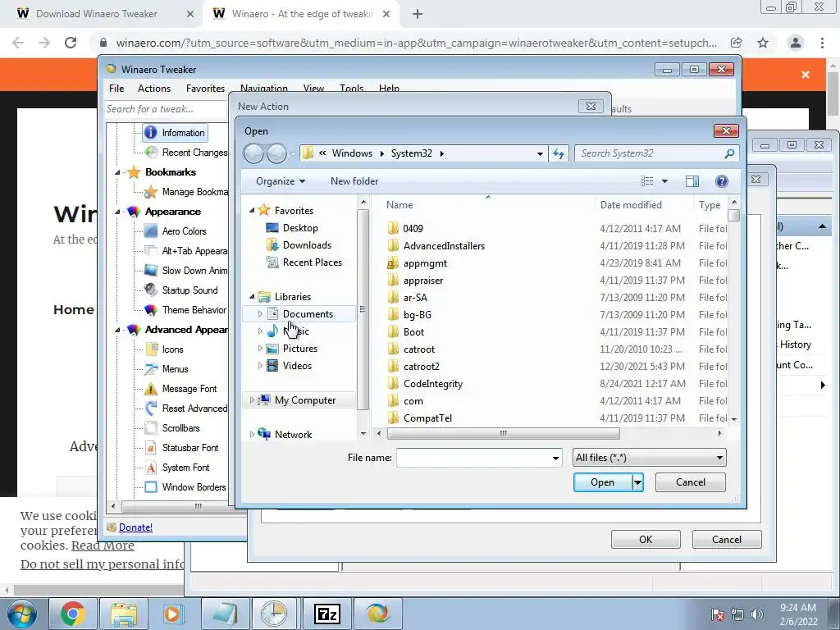Image resolution: width=840 pixels, height=630 pixels.
Task: Click the Search for a tweak box
Action: 166,109
